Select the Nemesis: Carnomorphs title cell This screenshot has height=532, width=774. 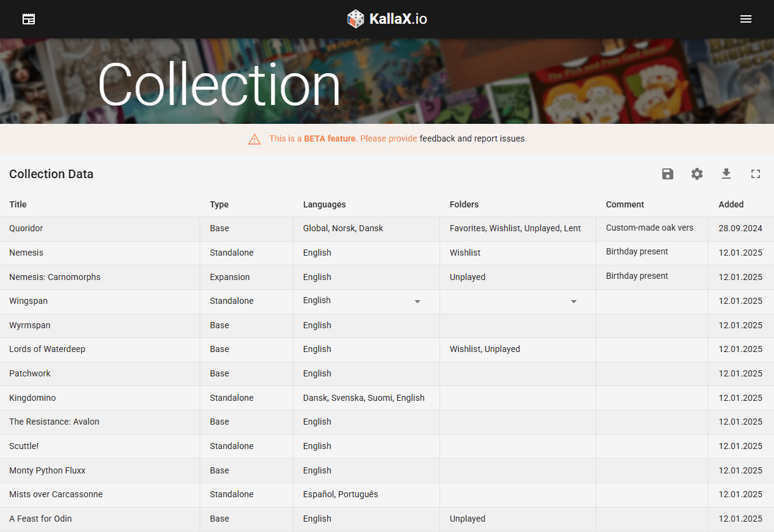[100, 277]
